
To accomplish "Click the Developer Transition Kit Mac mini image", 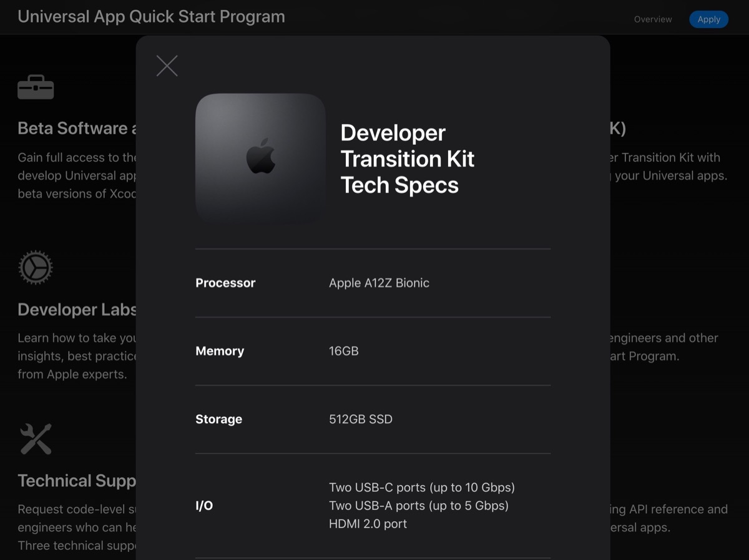I will [x=260, y=157].
